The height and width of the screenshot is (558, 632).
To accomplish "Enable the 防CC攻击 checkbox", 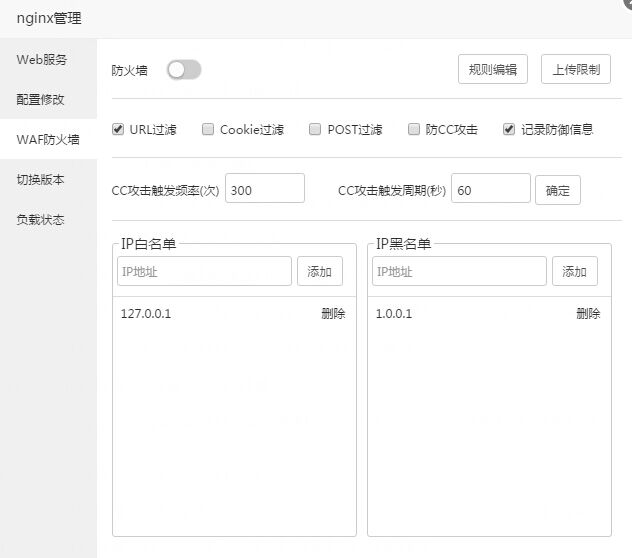I will [x=413, y=129].
